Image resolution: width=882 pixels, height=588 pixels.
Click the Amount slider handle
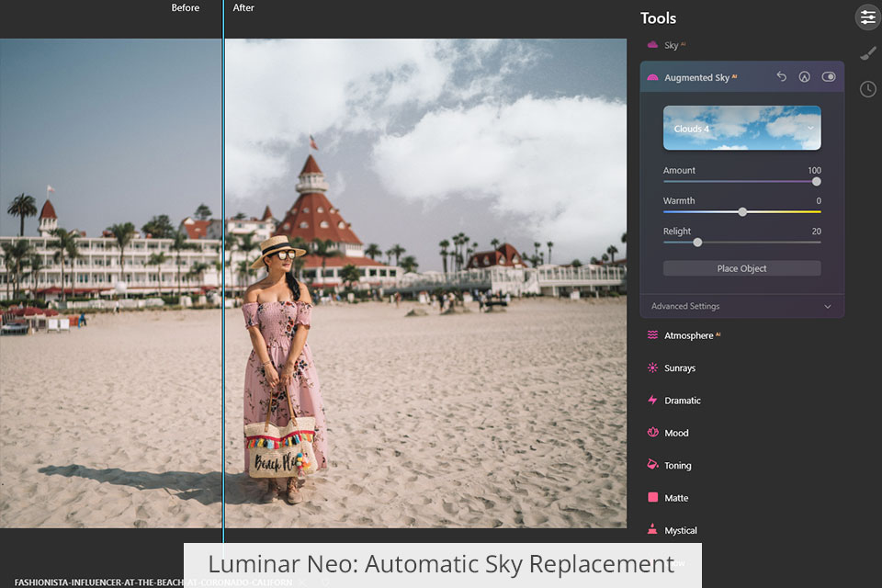[x=816, y=182]
